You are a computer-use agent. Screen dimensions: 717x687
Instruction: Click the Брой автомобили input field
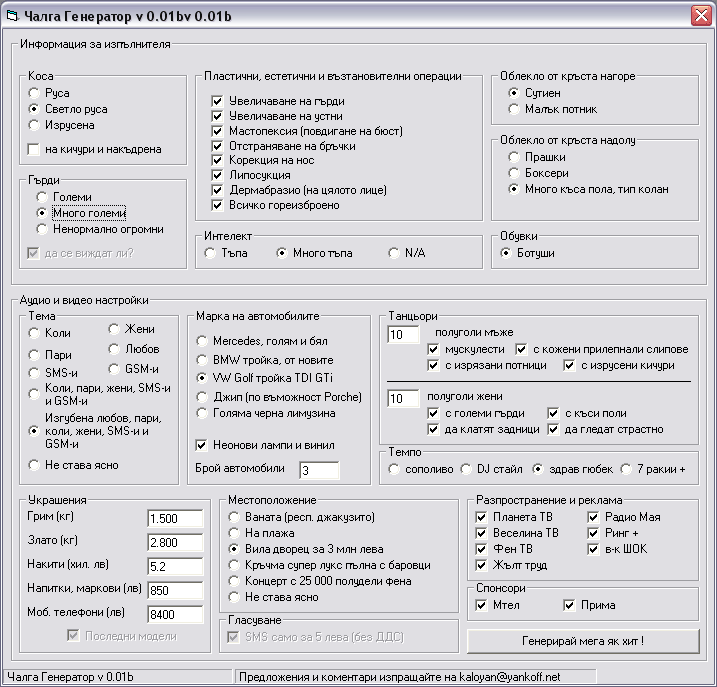319,470
